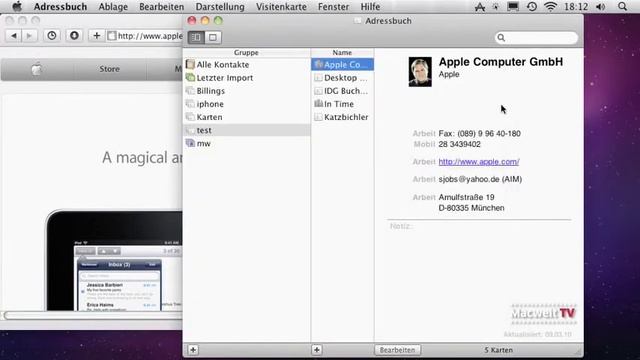Viewport: 640px width, 360px height.
Task: Open the Time Machine menu bar icon
Action: [531, 7]
